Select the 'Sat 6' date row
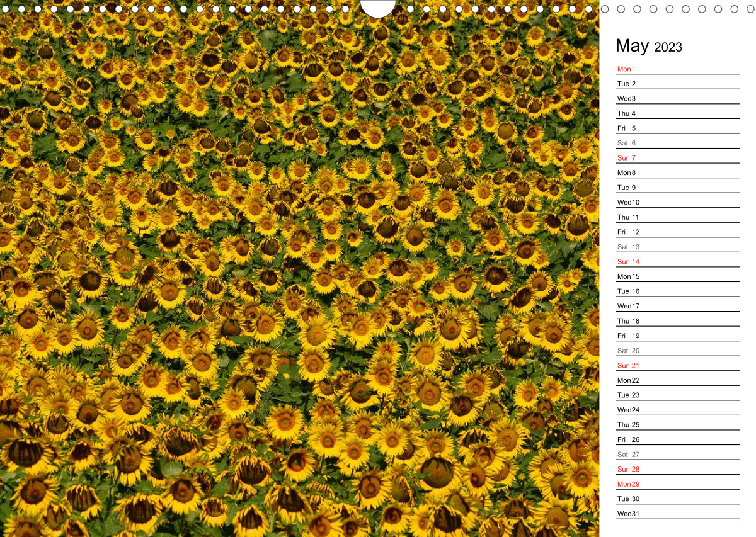This screenshot has height=537, width=756. tap(677, 142)
